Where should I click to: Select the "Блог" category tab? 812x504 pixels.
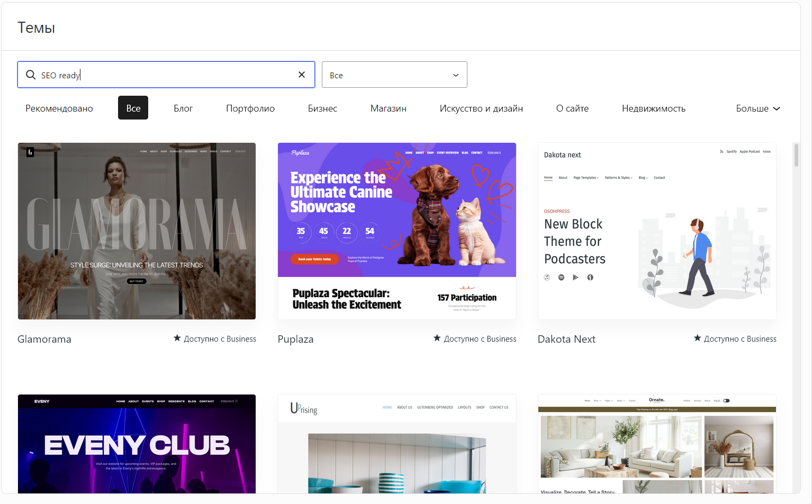(183, 108)
